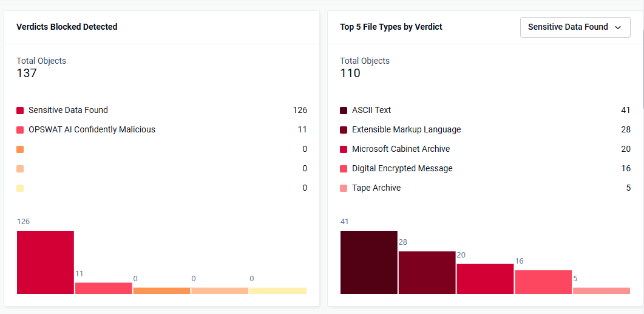Select the Sensitive Data Found legend label
Screen dimensions: 644x314
68,110
